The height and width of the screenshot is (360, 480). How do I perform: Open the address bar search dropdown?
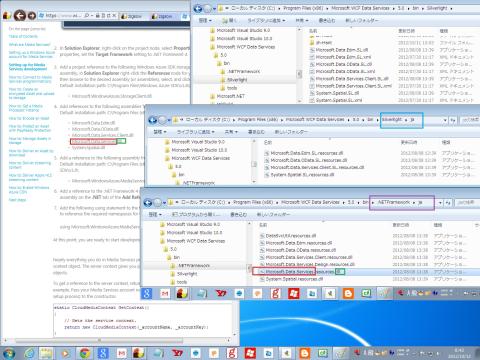pyautogui.click(x=92, y=15)
